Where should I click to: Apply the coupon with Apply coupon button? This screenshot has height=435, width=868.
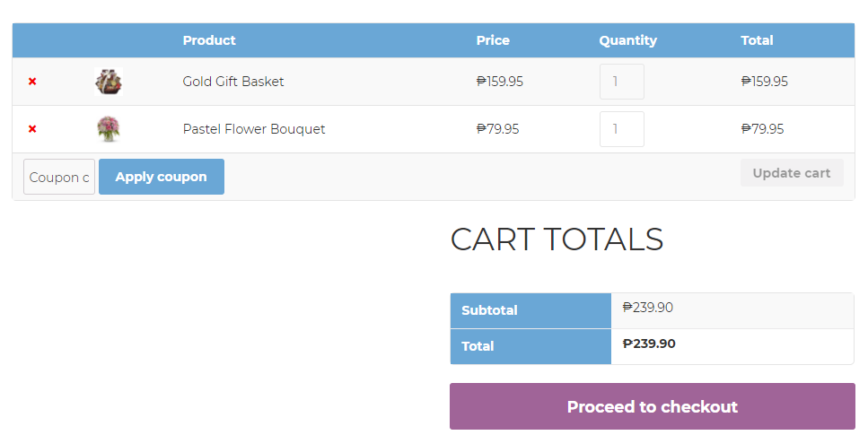tap(161, 177)
